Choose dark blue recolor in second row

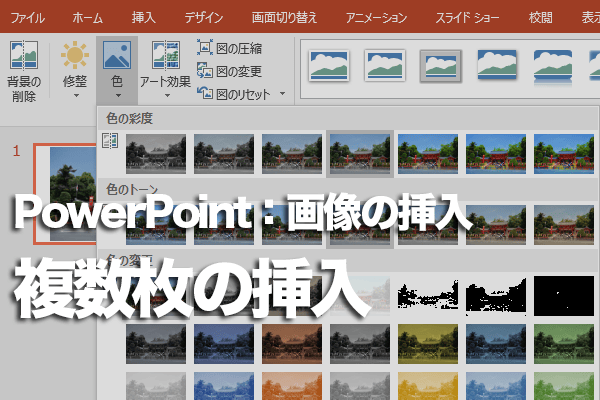click(x=224, y=344)
